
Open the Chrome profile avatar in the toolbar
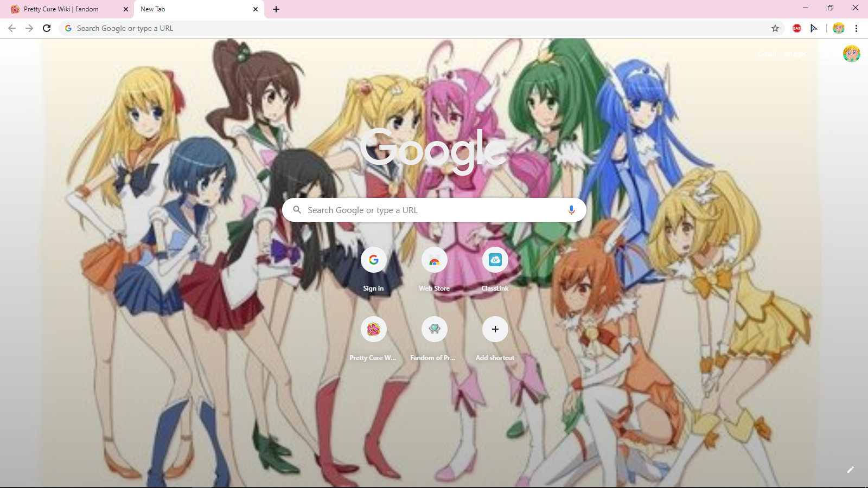coord(839,28)
